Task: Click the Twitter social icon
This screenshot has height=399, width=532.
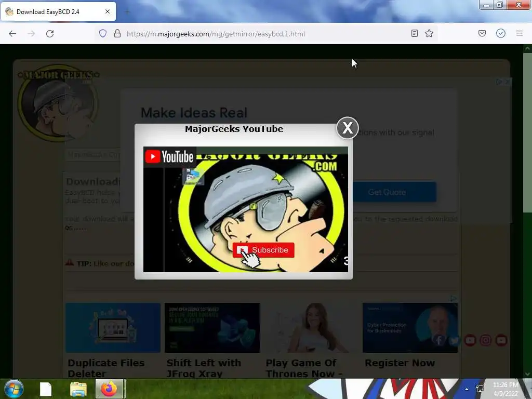Action: 454,340
